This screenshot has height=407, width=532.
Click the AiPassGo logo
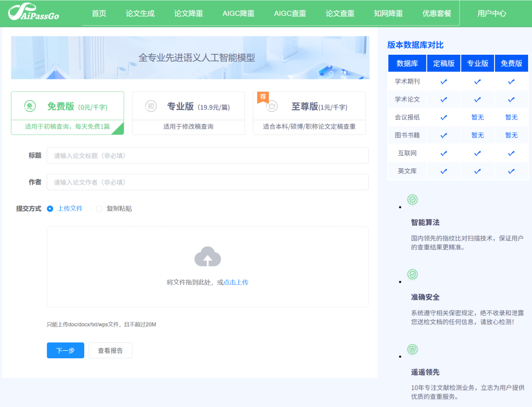(34, 13)
